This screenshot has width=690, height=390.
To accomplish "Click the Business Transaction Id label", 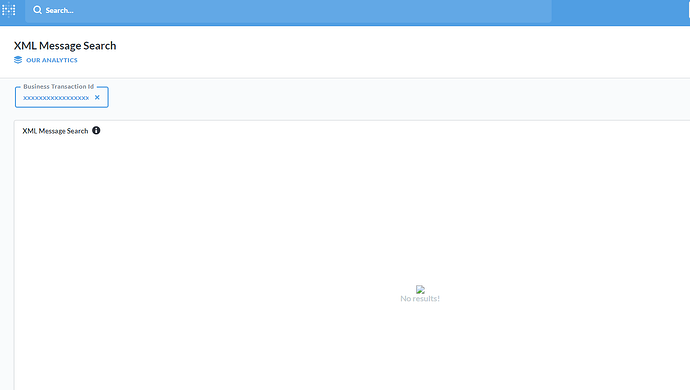I will (x=59, y=87).
